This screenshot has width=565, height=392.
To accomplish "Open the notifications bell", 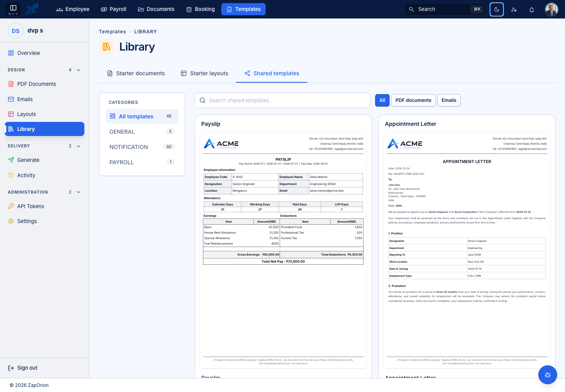I will coord(532,9).
